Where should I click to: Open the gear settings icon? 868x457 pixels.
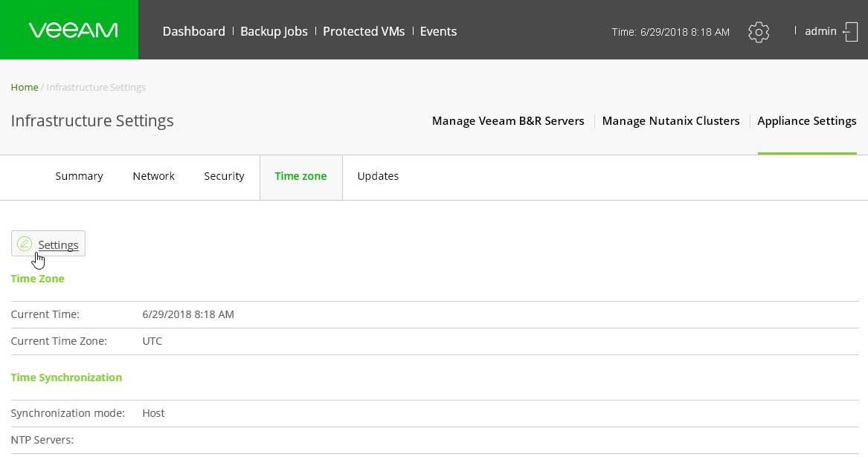pos(759,32)
